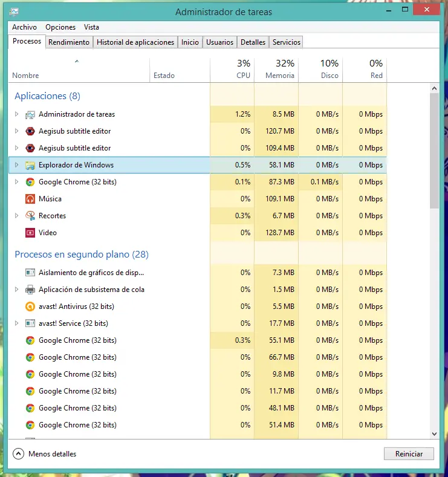The image size is (448, 477).
Task: Sort processes by Red column header
Action: tap(365, 70)
